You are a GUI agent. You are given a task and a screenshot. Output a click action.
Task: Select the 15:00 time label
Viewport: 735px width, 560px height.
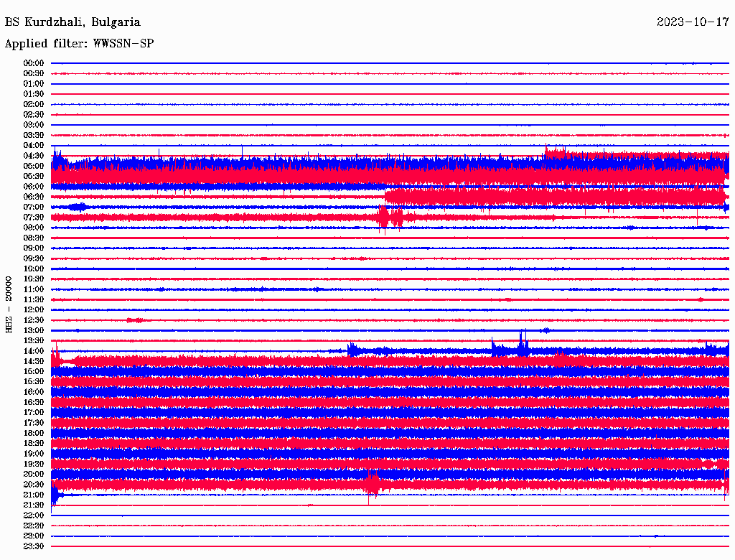(x=33, y=371)
